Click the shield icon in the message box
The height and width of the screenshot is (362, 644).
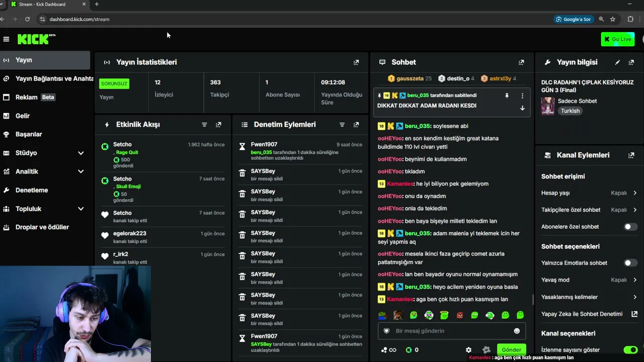click(x=387, y=331)
